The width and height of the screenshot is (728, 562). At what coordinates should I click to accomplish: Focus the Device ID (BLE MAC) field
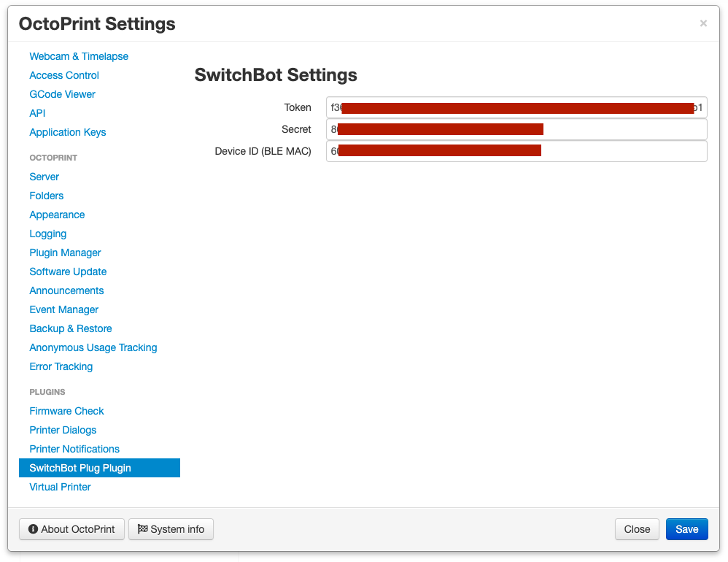(516, 151)
